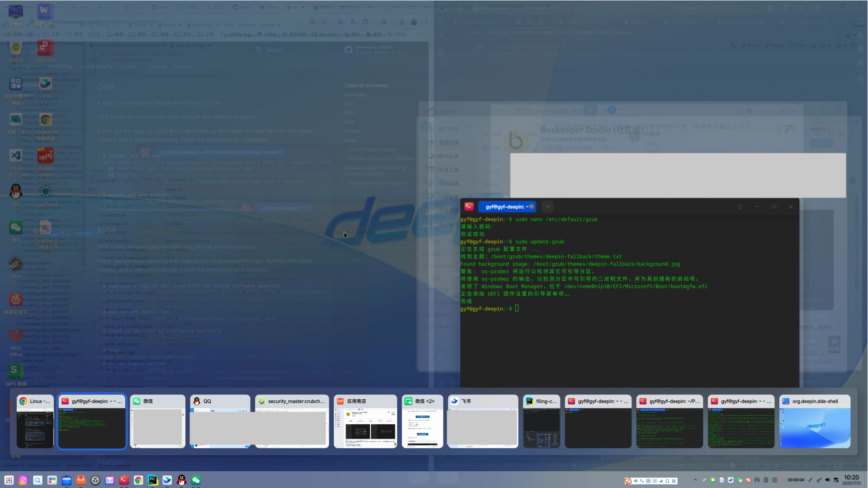Open the multitasking view dock icon

point(52,480)
